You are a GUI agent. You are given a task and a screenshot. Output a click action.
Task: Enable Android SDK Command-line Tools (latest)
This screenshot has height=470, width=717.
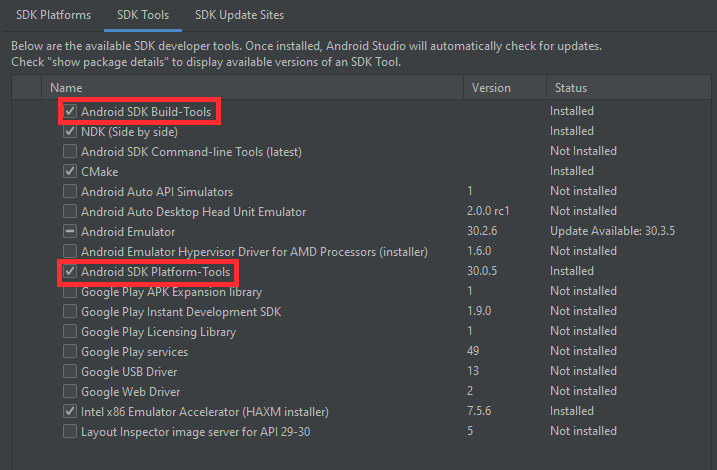point(70,151)
